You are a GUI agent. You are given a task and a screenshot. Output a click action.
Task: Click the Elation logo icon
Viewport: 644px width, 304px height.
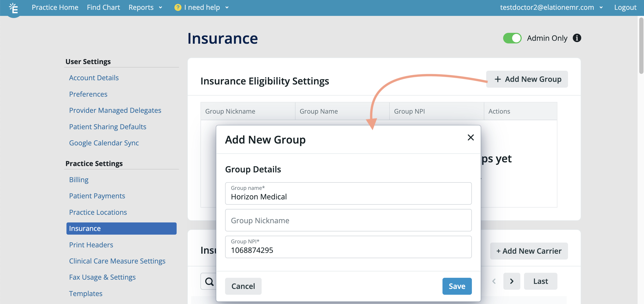coord(14,8)
